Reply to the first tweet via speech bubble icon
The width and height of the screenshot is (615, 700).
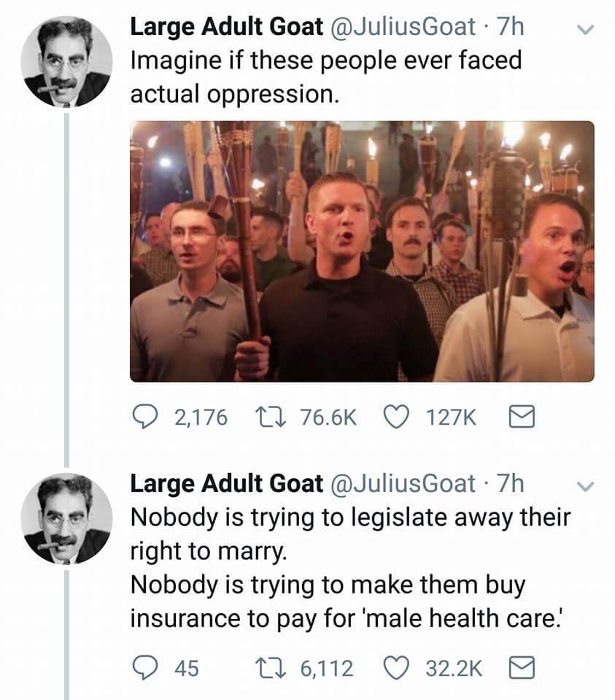[144, 417]
